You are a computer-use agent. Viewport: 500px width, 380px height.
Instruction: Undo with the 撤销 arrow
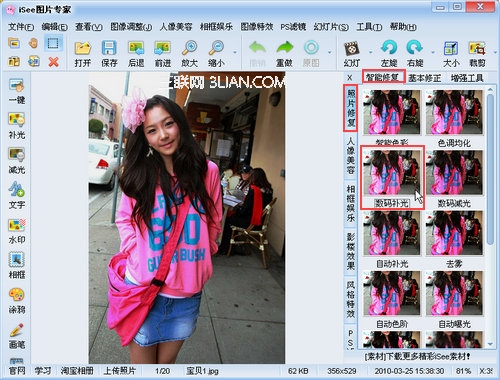[257, 54]
